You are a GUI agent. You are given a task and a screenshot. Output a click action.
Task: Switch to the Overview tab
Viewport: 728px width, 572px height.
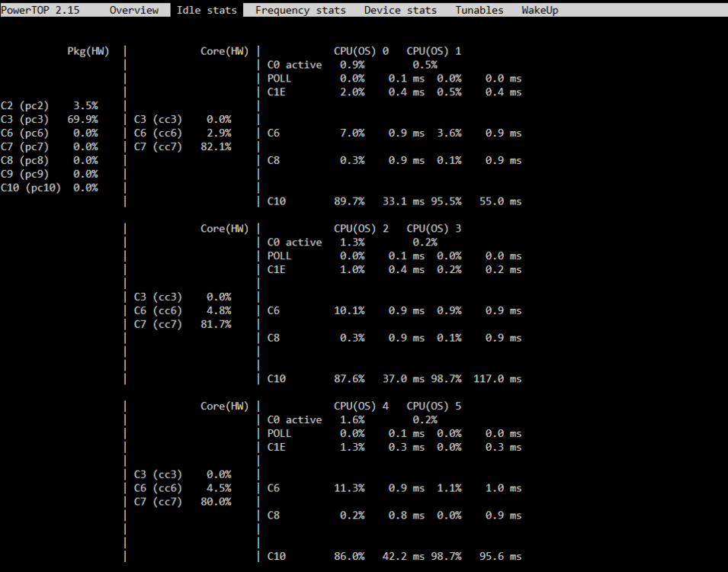(133, 10)
